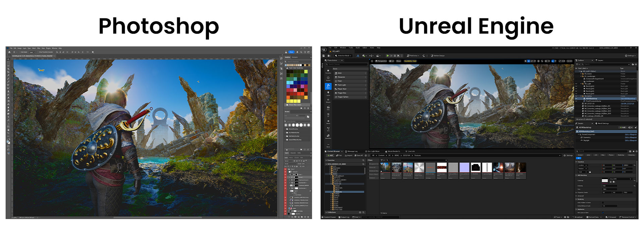Select Basic category in Place Actors panel

(328, 86)
